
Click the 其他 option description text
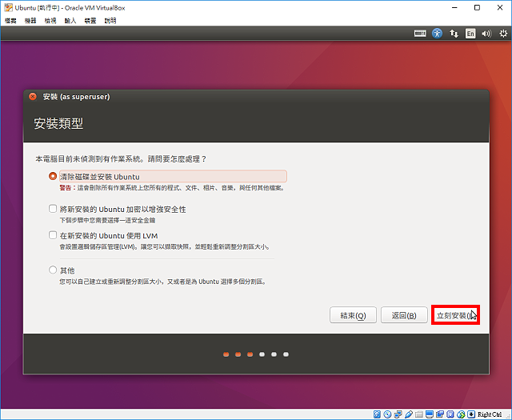tap(163, 282)
